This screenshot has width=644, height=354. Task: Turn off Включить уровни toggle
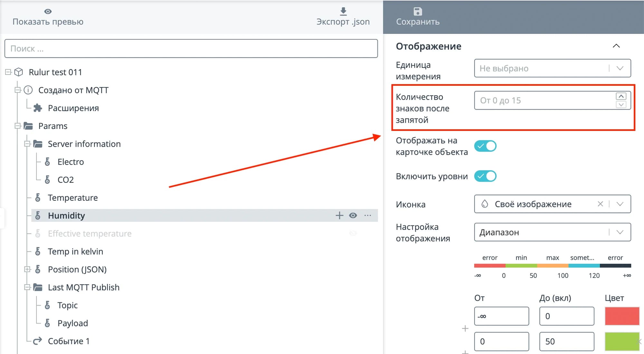(485, 176)
